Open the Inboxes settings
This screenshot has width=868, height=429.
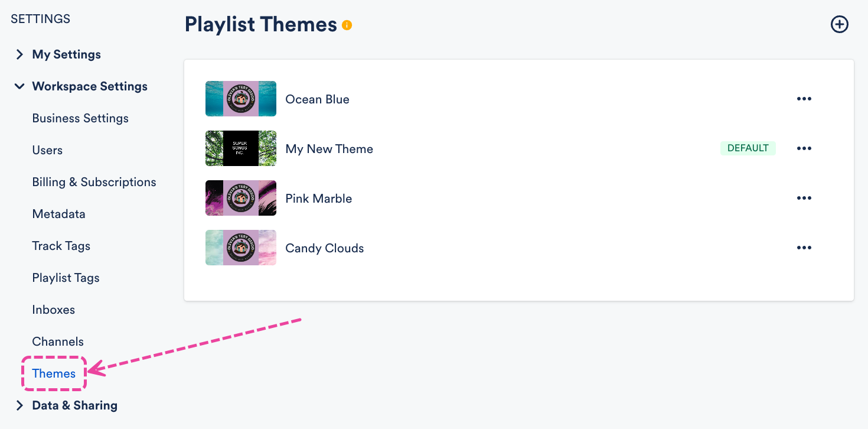(53, 310)
